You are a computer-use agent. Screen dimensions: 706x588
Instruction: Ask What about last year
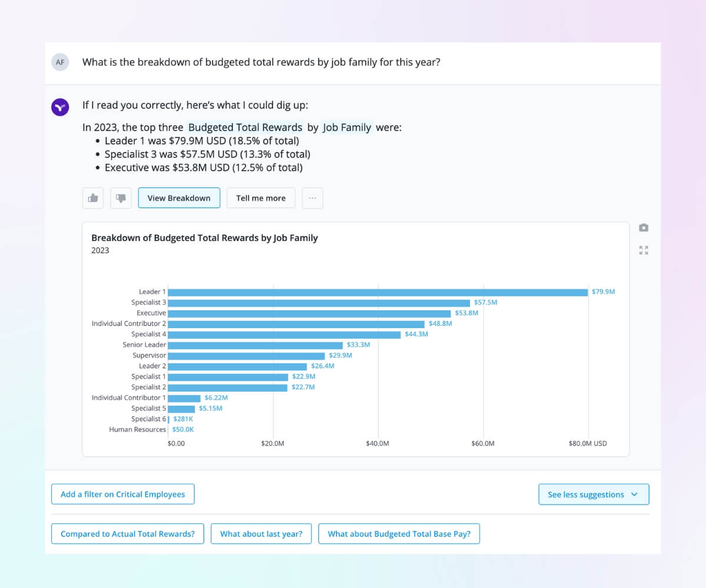pyautogui.click(x=261, y=534)
